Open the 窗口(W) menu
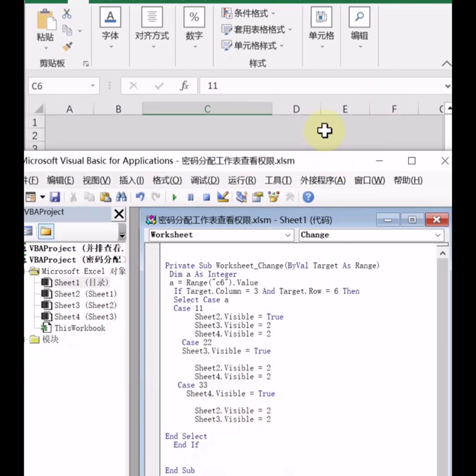Screen dimensions: 476x476 coord(370,181)
